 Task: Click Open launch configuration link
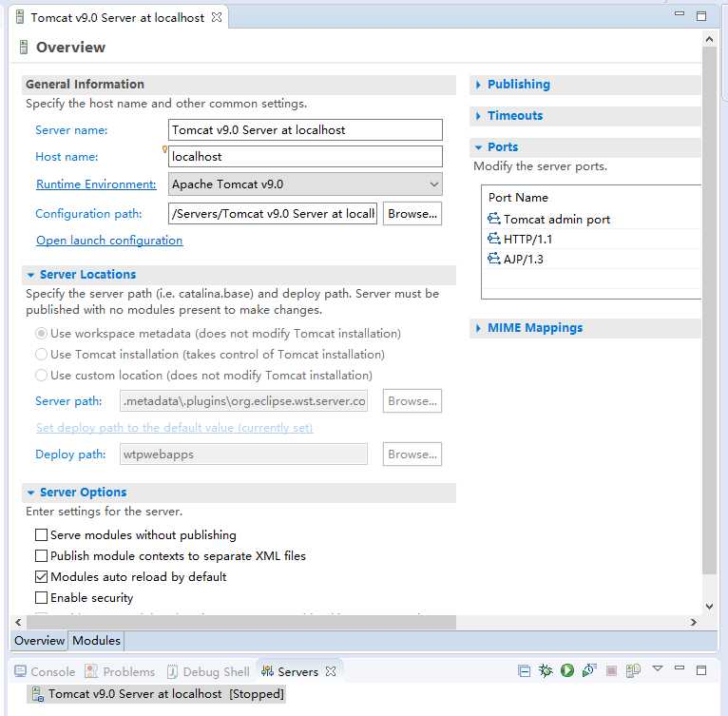[x=109, y=241]
